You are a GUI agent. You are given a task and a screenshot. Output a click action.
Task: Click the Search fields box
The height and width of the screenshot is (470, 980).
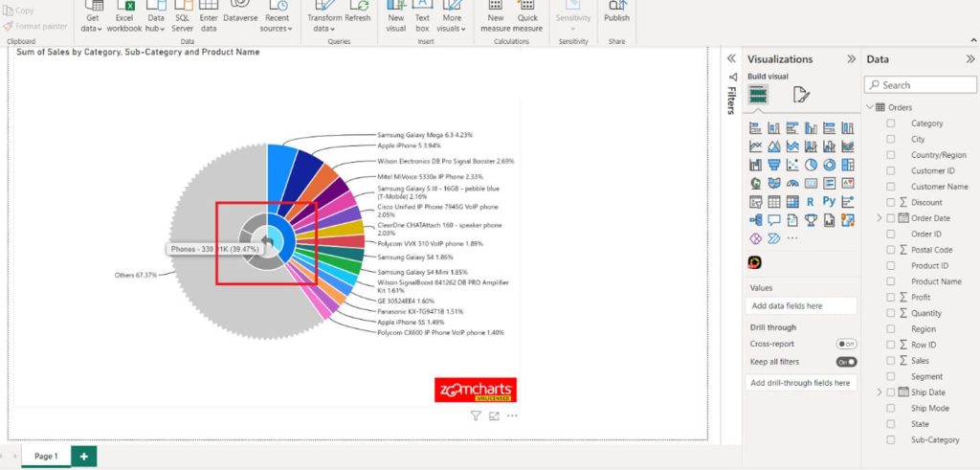tap(920, 85)
